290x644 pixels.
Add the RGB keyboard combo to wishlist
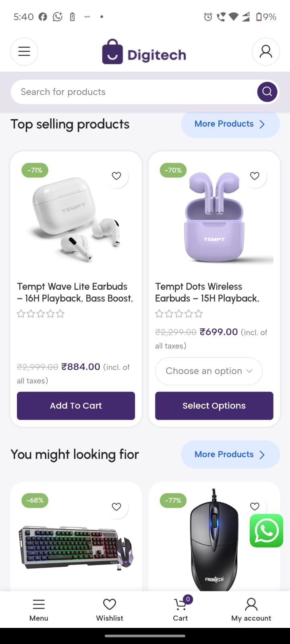116,507
